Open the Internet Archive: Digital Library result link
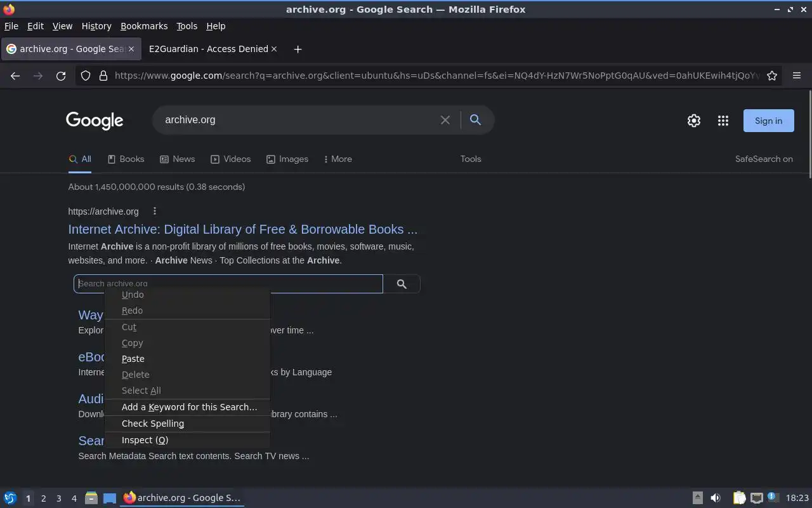The image size is (812, 508). tap(242, 229)
